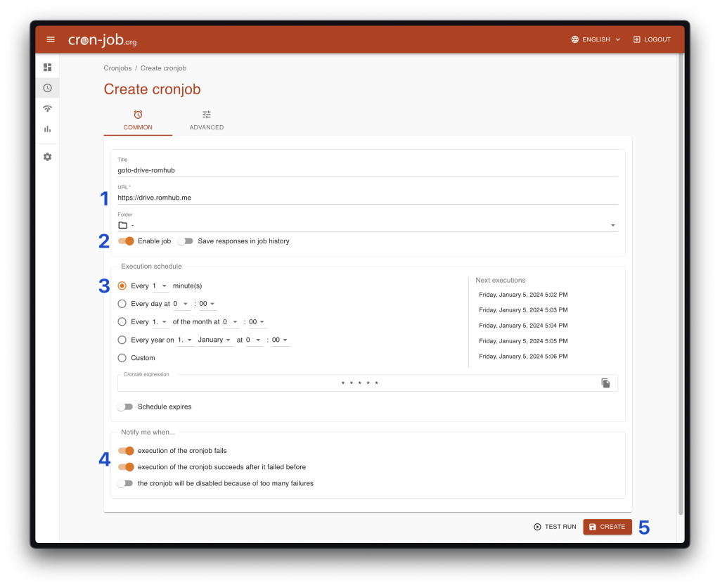The width and height of the screenshot is (720, 588).
Task: Open the Dashboard sidebar icon
Action: pos(47,68)
